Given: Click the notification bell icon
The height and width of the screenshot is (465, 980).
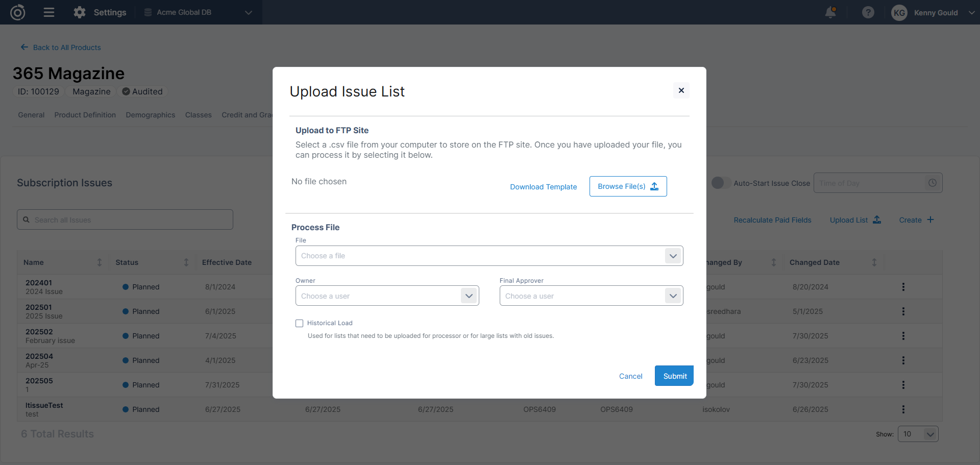Looking at the screenshot, I should coord(830,12).
